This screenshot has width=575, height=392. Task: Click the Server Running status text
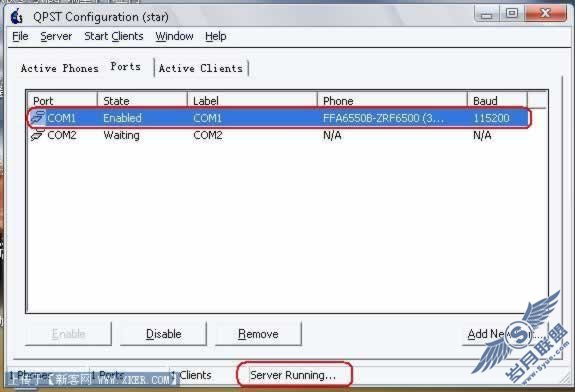(293, 375)
